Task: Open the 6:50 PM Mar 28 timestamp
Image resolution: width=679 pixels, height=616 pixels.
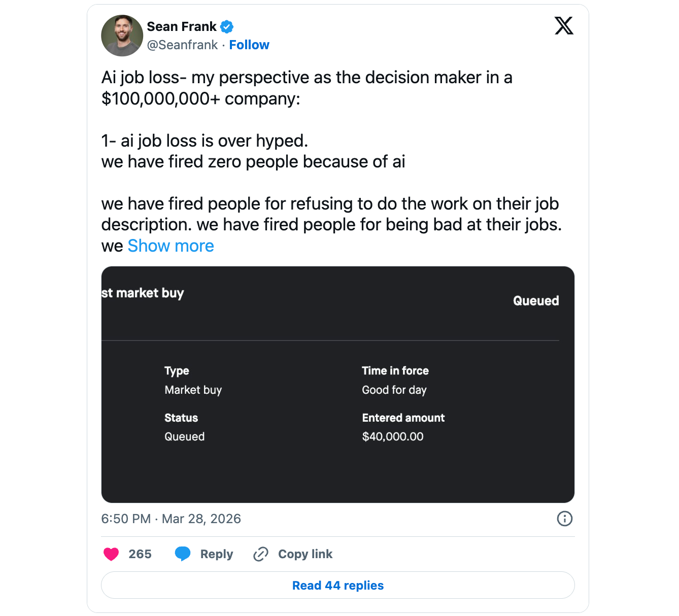Action: pyautogui.click(x=171, y=519)
